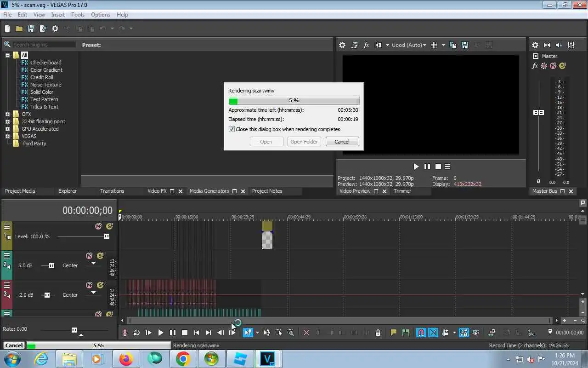
Task: Click the Search plug-ins field
Action: click(44, 45)
